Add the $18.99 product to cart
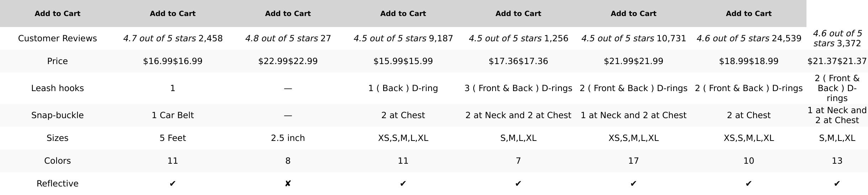 click(x=749, y=14)
